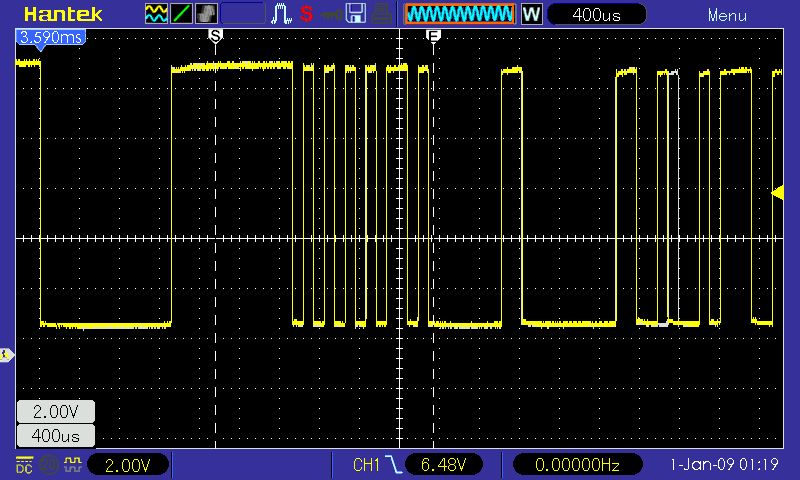Image resolution: width=800 pixels, height=480 pixels.
Task: Click the 0.00000Hz frequency counter readout
Action: [x=577, y=465]
